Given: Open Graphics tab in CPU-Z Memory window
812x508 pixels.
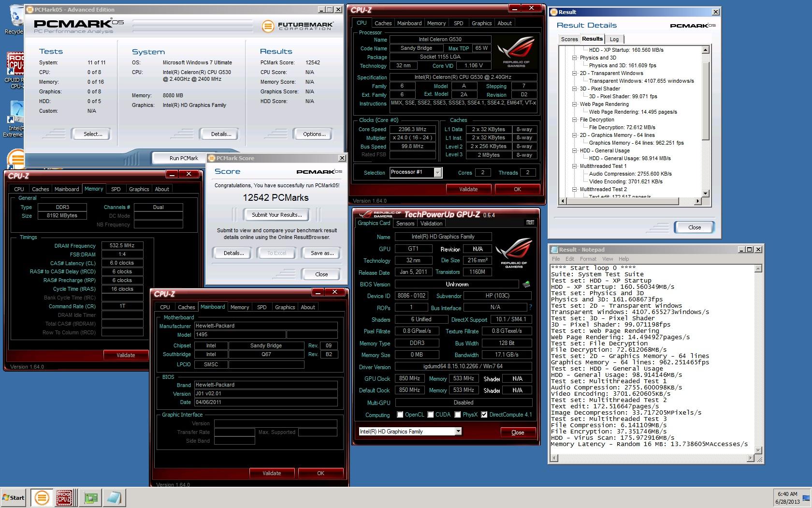Looking at the screenshot, I should pos(139,189).
